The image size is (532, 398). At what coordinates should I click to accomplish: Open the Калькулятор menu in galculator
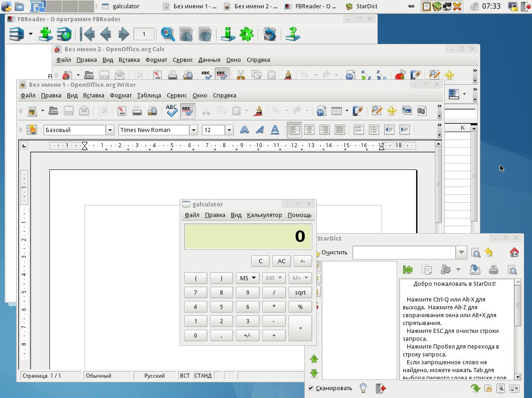point(264,215)
